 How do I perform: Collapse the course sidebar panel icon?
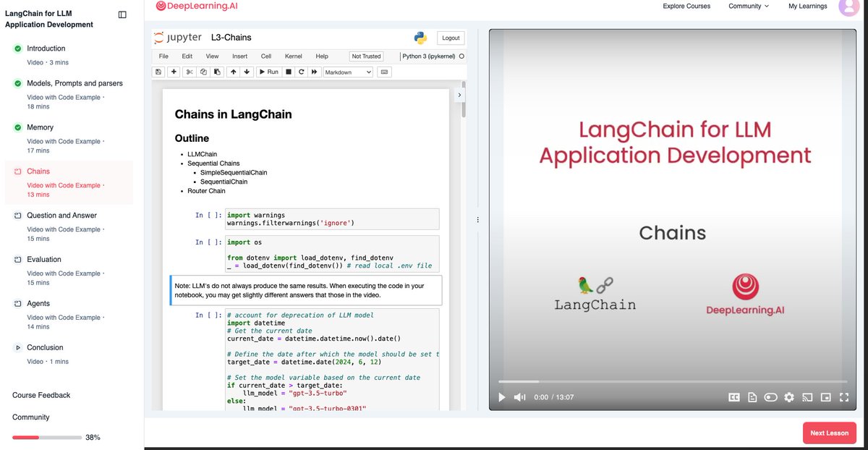(x=122, y=14)
